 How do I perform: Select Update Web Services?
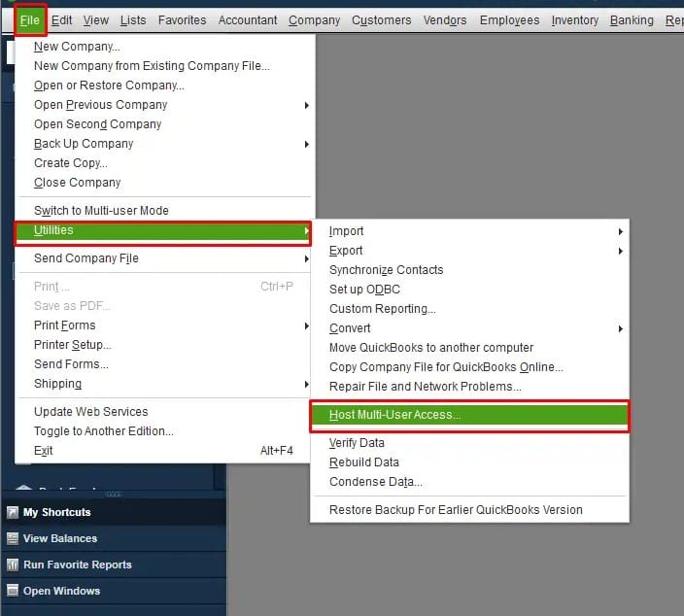[x=164, y=412]
